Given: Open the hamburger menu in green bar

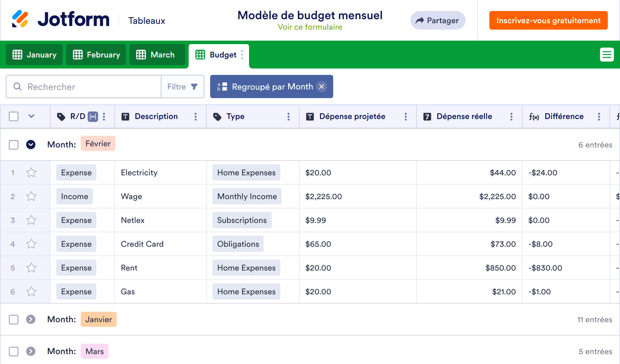Looking at the screenshot, I should [x=607, y=55].
